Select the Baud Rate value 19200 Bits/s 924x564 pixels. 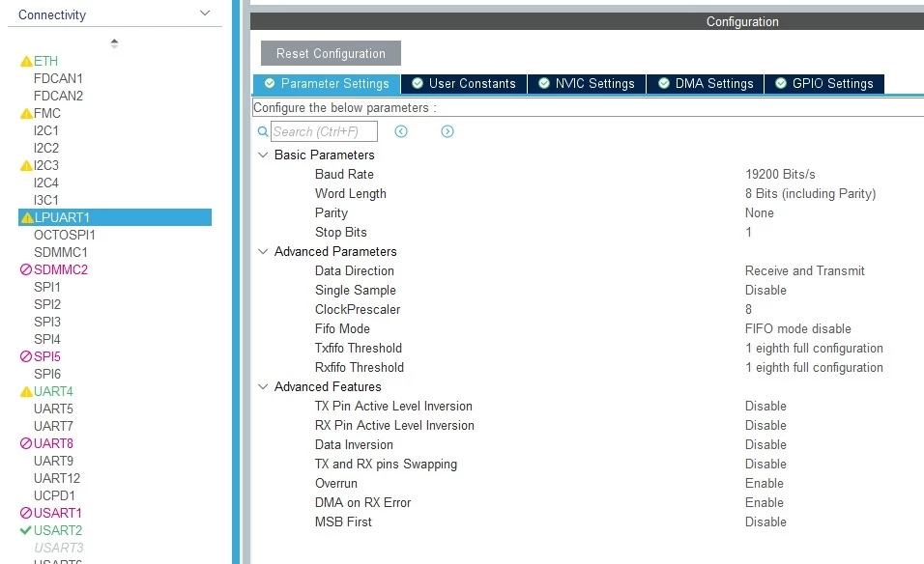[x=780, y=174]
